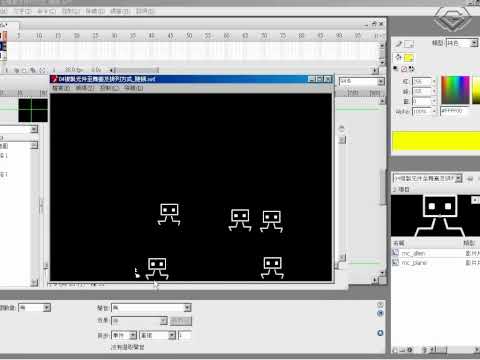Open the Library document dropdown

point(427,178)
